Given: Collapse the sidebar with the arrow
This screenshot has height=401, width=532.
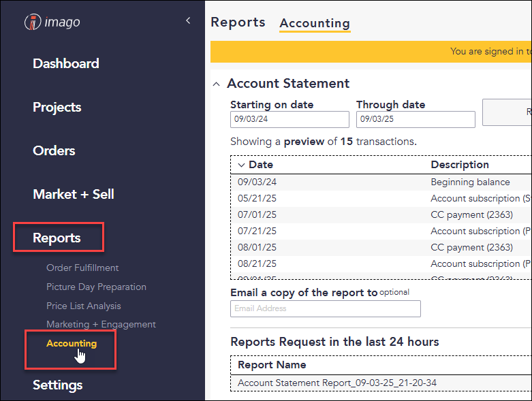Looking at the screenshot, I should (x=188, y=20).
